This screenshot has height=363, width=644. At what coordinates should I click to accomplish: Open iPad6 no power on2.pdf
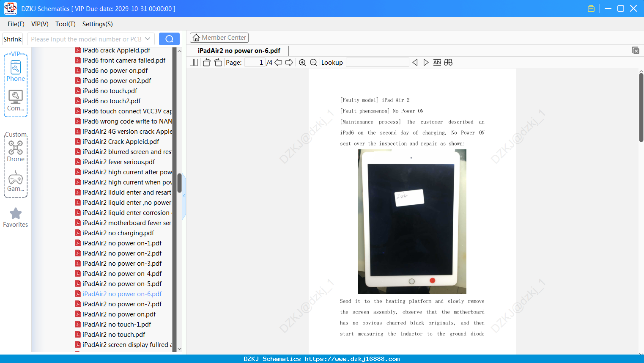click(x=117, y=81)
